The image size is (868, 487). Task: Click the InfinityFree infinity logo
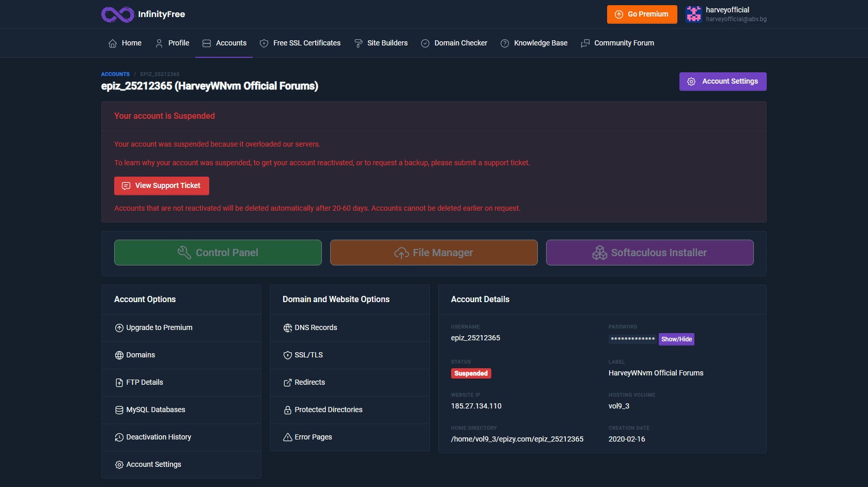tap(118, 14)
